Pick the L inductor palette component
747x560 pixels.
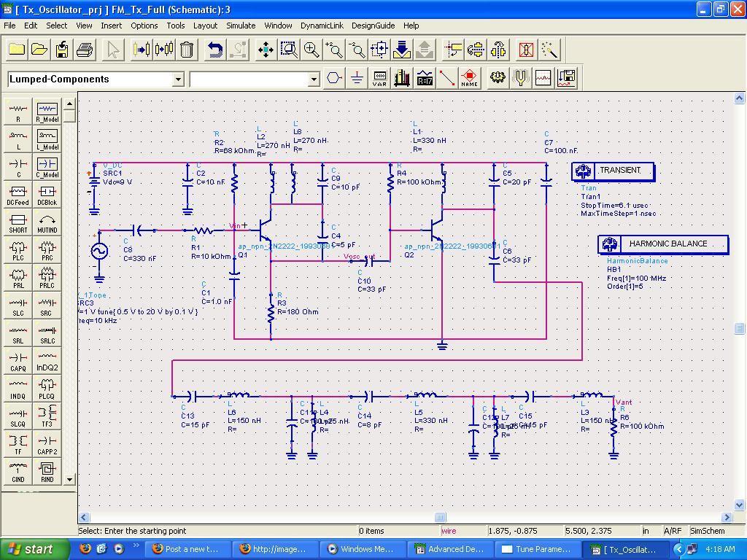[18, 139]
